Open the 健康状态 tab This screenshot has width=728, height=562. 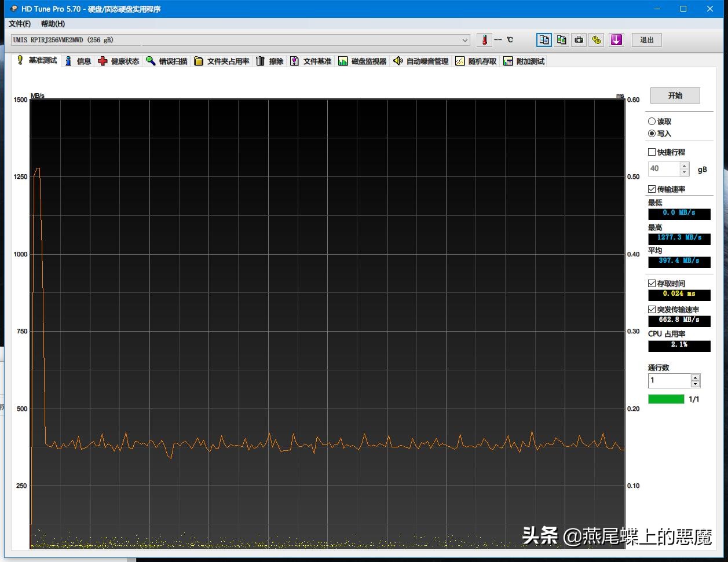119,61
